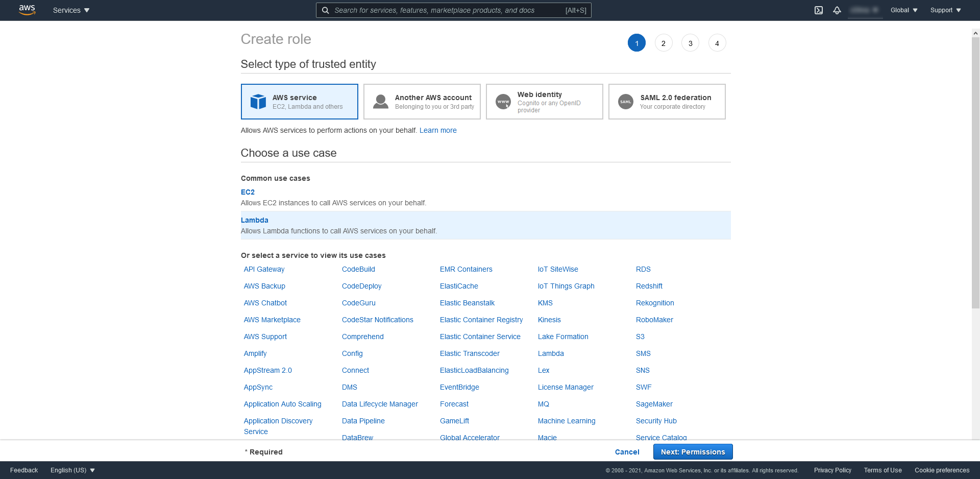Open Feedback in the footer
Viewport: 980px width, 479px height.
[24, 470]
